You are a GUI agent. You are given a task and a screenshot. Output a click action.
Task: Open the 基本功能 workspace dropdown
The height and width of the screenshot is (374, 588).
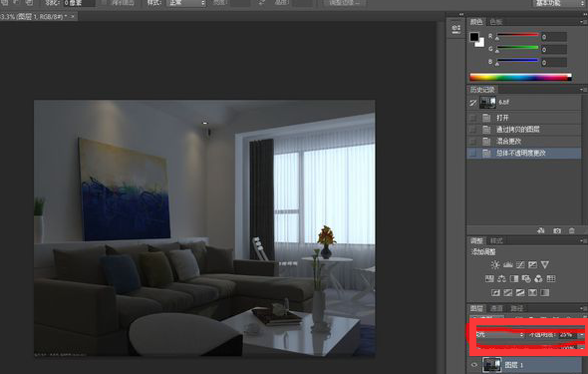click(558, 3)
